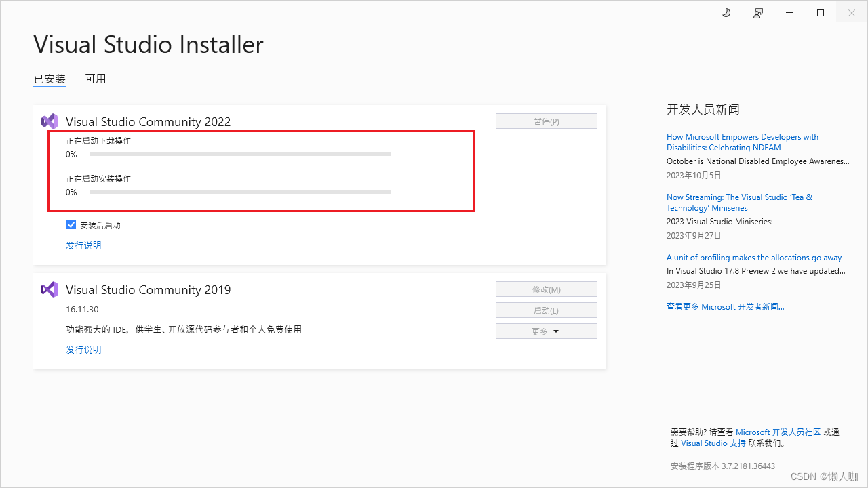Select the Visual Studio Community 2022 title

149,122
